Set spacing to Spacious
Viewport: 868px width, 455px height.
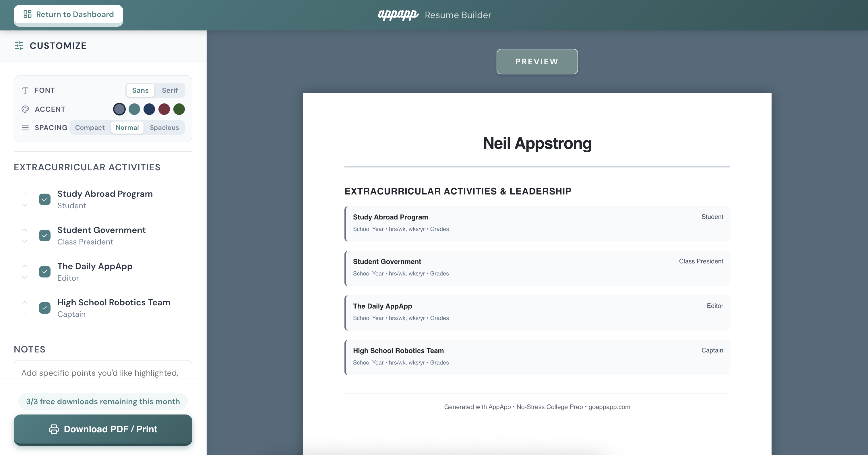[164, 128]
